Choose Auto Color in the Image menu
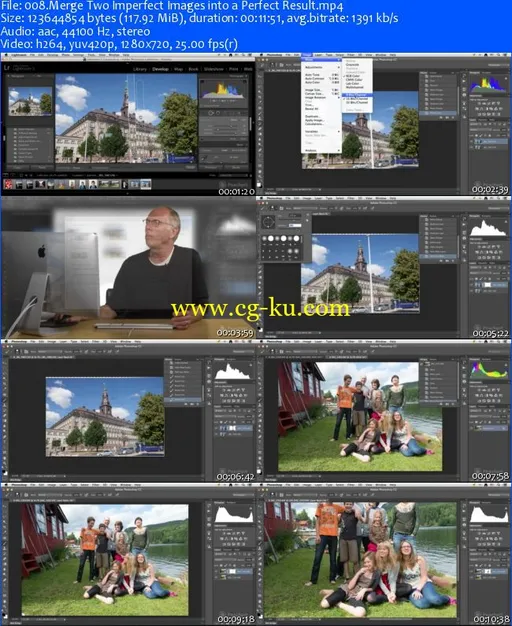The width and height of the screenshot is (512, 626). [321, 82]
